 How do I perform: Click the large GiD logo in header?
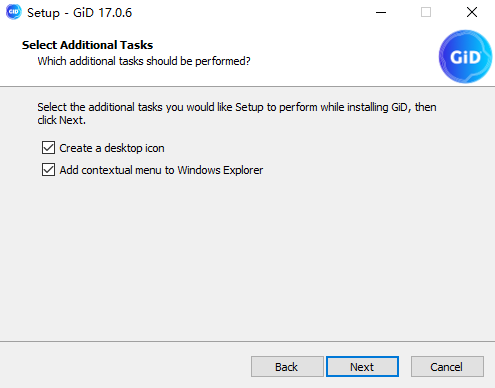(465, 56)
